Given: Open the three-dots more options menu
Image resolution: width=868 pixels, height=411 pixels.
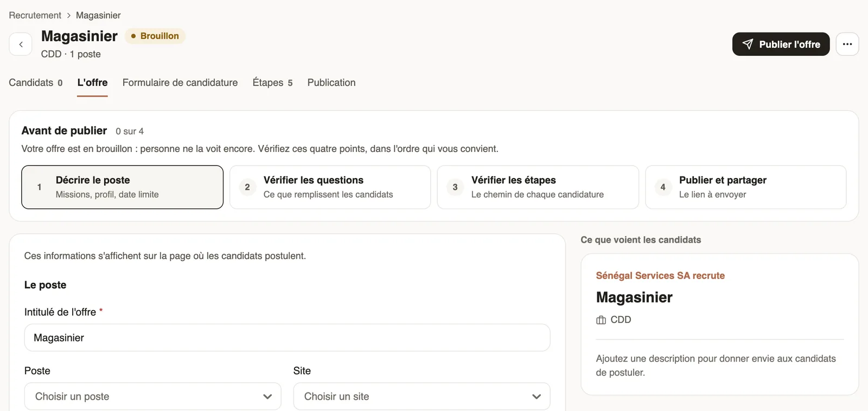Looking at the screenshot, I should 847,44.
